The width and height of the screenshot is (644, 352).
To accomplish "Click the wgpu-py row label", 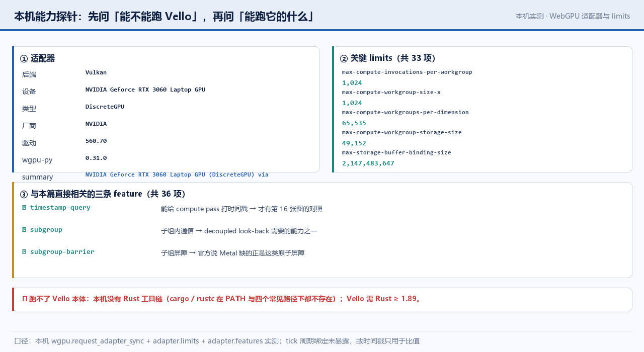I will tap(37, 160).
